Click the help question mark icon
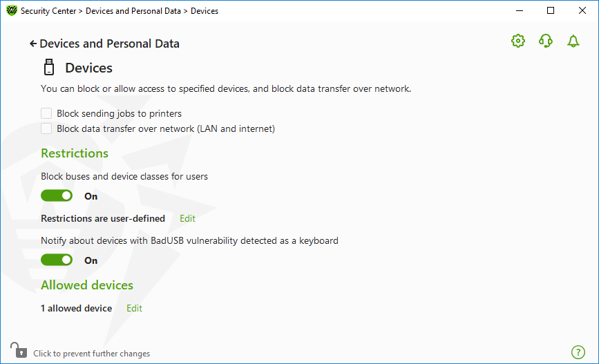This screenshot has height=364, width=599. coord(578,352)
